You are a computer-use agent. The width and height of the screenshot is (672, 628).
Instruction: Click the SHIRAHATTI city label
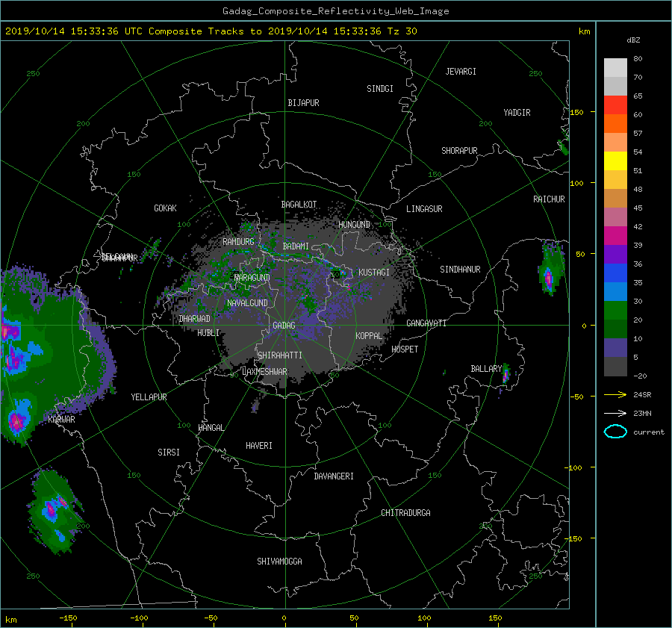(x=280, y=355)
